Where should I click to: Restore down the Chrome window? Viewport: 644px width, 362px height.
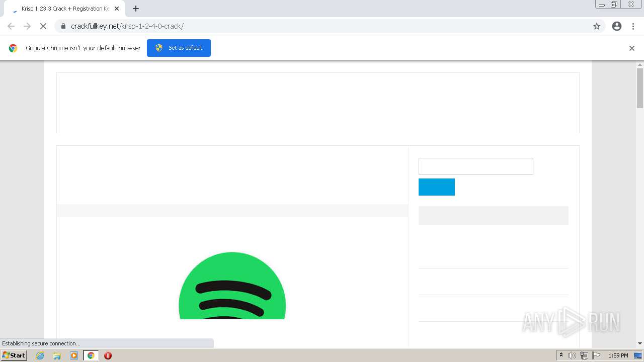click(x=614, y=5)
